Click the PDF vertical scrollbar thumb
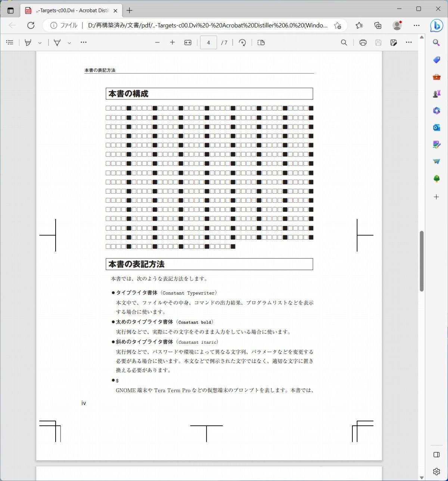The width and height of the screenshot is (448, 481). [421, 261]
